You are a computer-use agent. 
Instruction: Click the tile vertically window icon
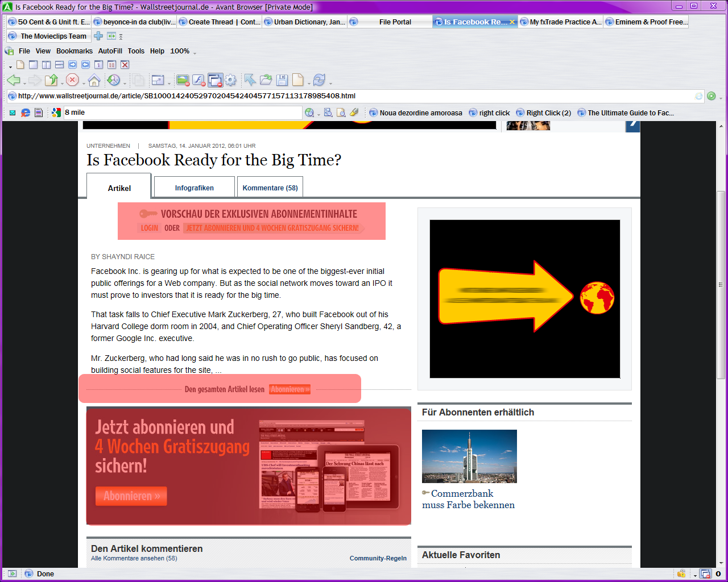(x=46, y=65)
